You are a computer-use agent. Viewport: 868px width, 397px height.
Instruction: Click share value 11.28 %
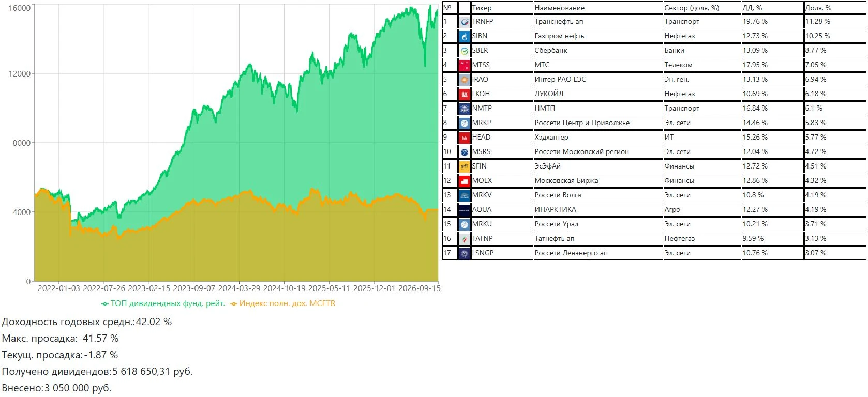818,22
